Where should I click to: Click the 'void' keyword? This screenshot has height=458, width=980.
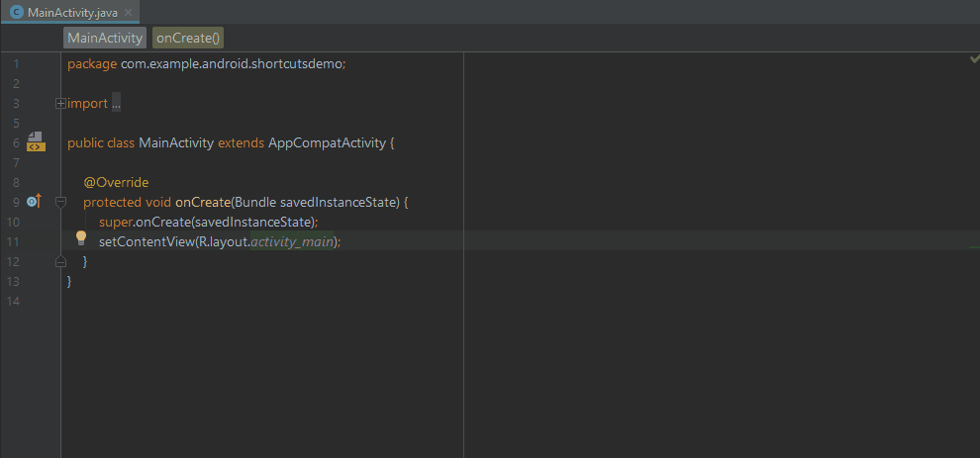[158, 203]
